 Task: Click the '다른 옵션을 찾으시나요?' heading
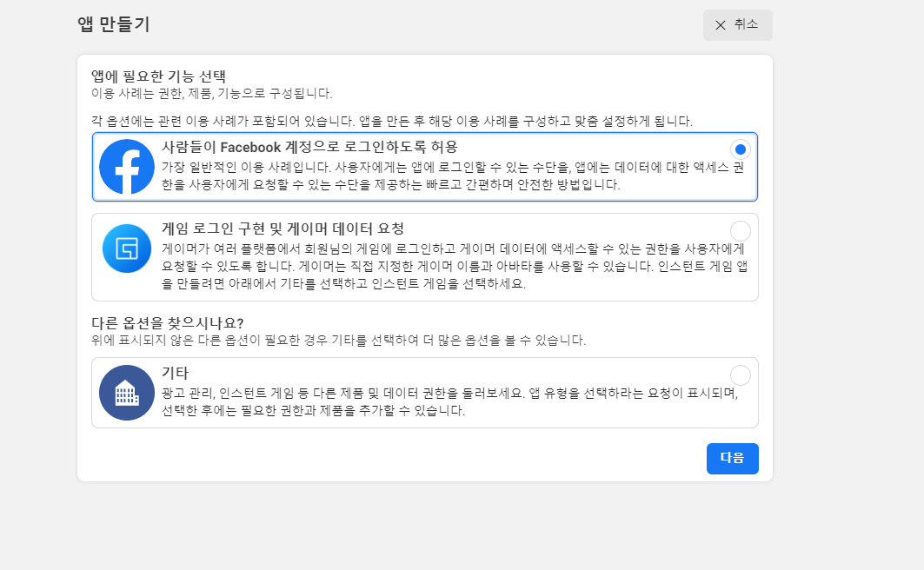[x=168, y=323]
